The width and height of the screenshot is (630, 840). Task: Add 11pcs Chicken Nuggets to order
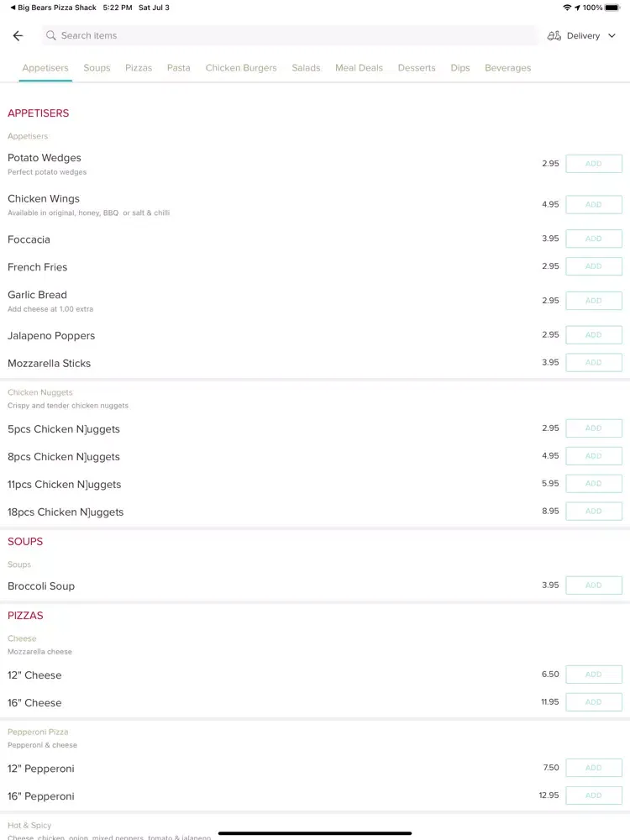tap(594, 484)
